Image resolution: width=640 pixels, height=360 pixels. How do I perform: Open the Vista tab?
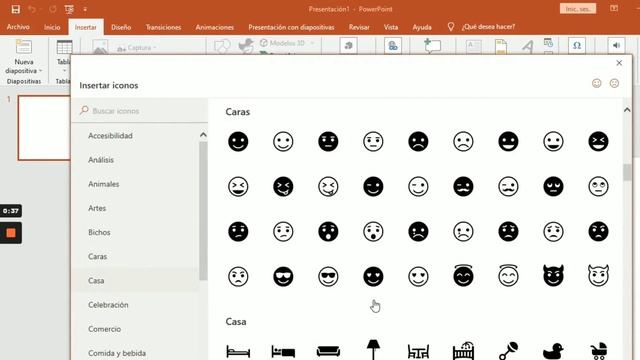pyautogui.click(x=391, y=27)
